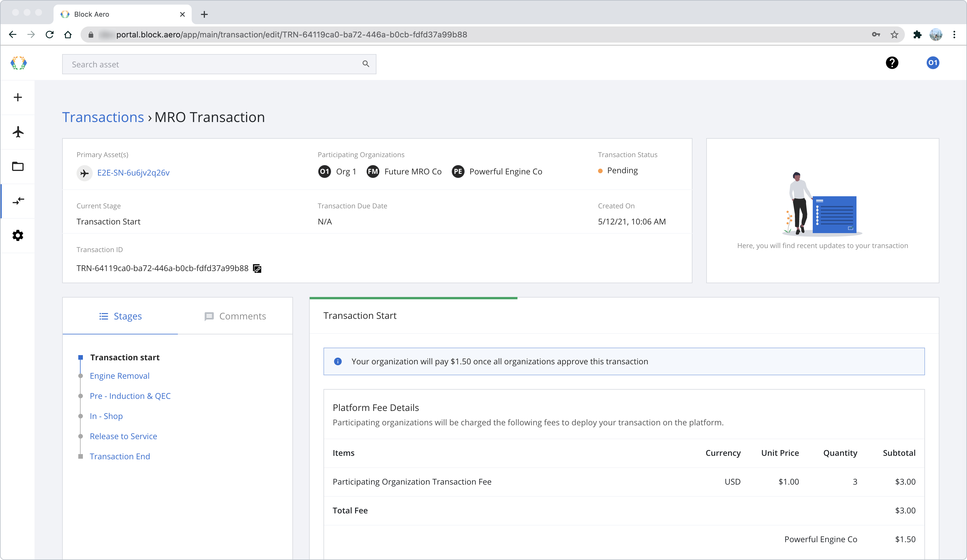Click the 5/12/21, 10:06 AM created date
The height and width of the screenshot is (560, 967).
(x=632, y=222)
